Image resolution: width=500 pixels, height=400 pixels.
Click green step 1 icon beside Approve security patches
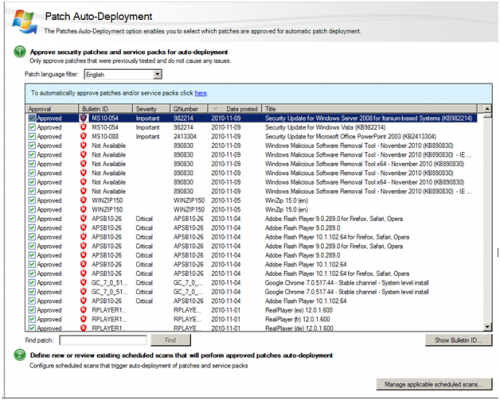click(x=20, y=52)
